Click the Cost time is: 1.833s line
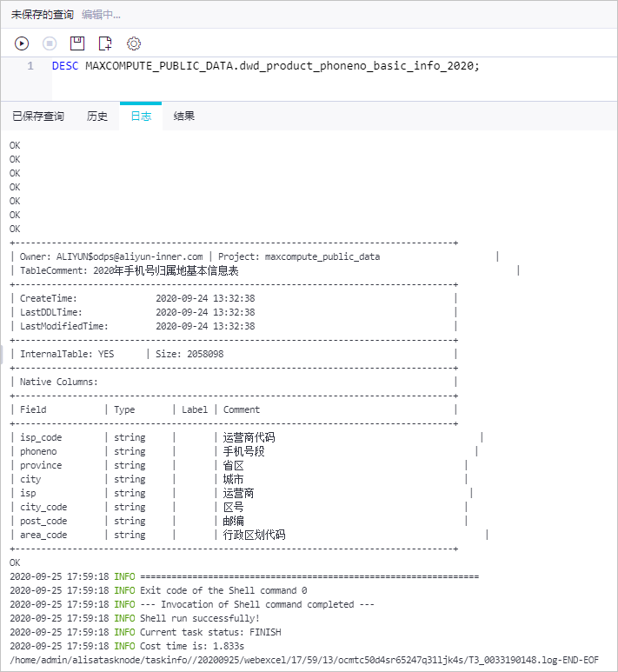 [x=127, y=646]
